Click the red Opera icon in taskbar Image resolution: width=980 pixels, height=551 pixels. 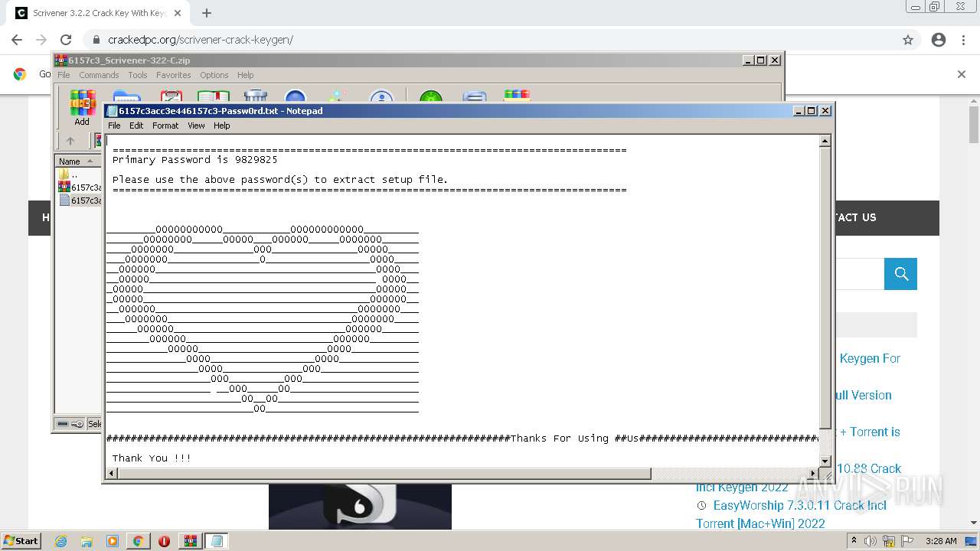pyautogui.click(x=164, y=541)
